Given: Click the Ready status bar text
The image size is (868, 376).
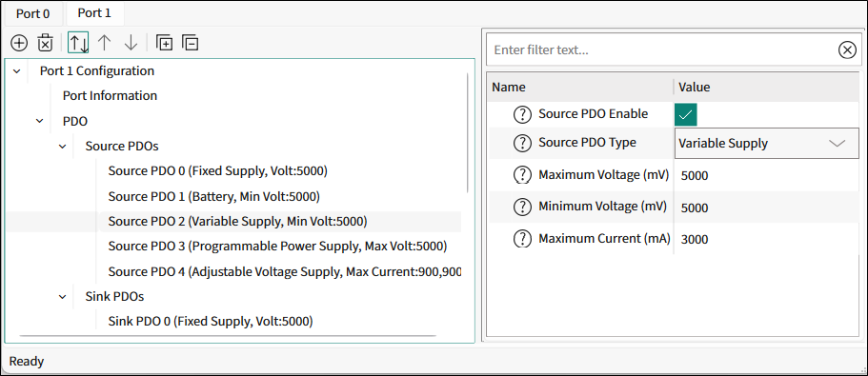Looking at the screenshot, I should (x=27, y=362).
